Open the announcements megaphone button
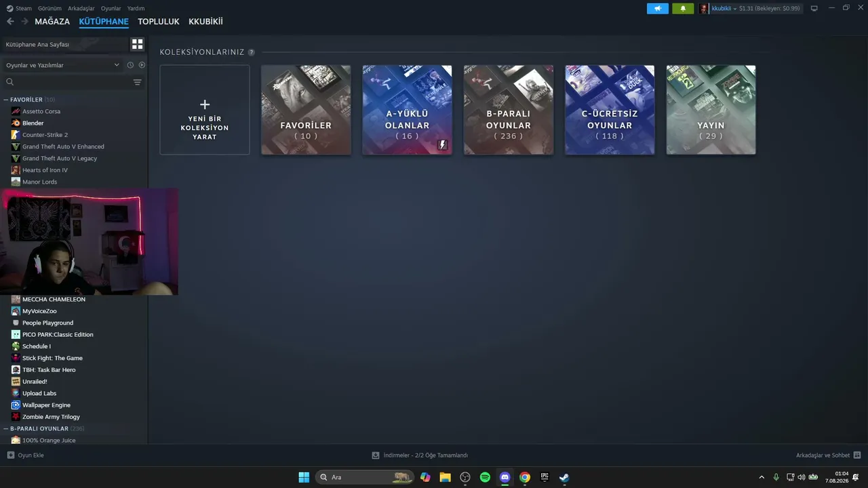 pyautogui.click(x=658, y=8)
